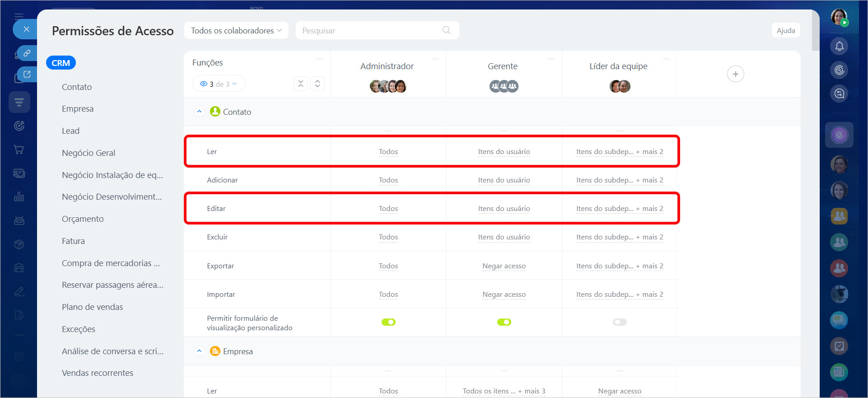This screenshot has height=398, width=868.
Task: Collapse the Contato section
Action: (199, 112)
